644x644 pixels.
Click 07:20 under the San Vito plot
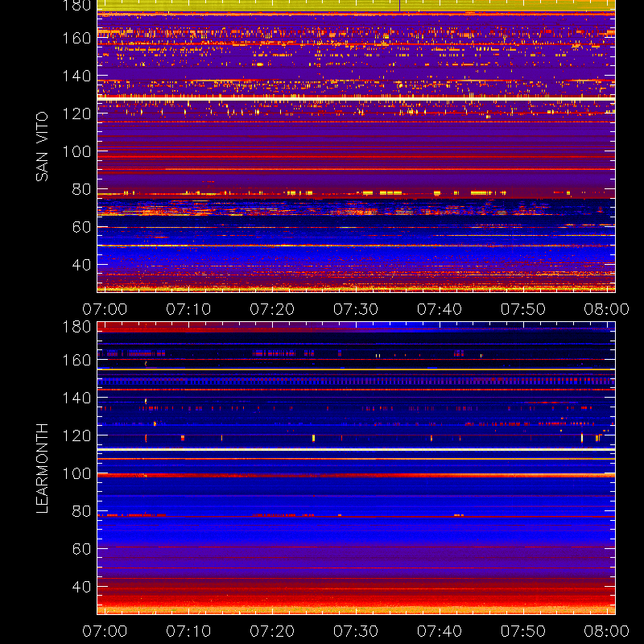click(x=272, y=309)
